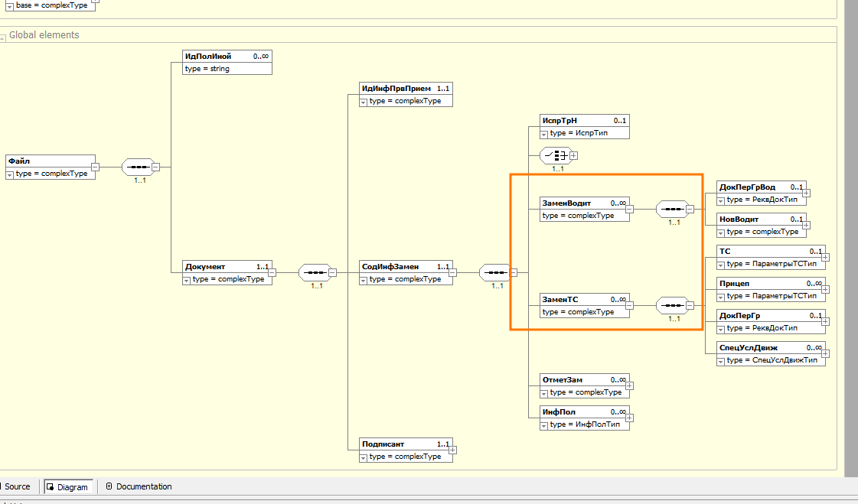Expand the ОтметЗам element node
This screenshot has width=858, height=504.
(629, 386)
